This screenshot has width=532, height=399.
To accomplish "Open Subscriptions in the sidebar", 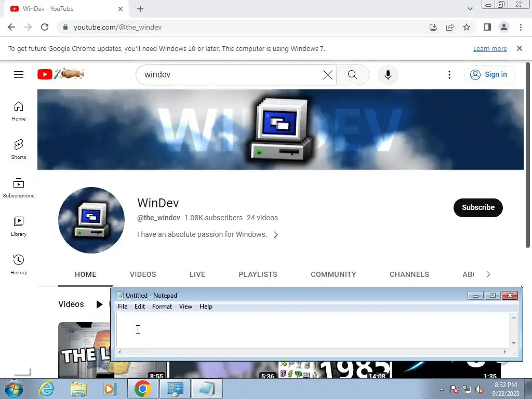I will tap(19, 188).
